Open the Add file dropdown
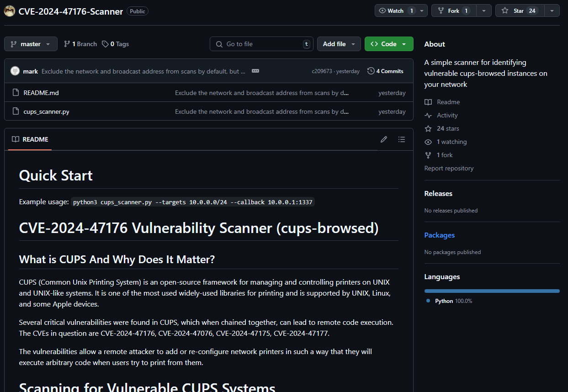The image size is (568, 392). [339, 43]
